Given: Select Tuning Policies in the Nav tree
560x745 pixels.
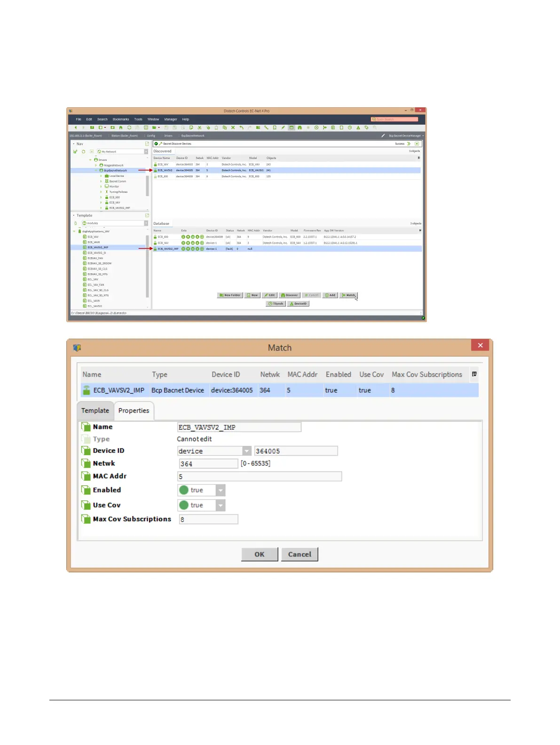Looking at the screenshot, I should coord(118,192).
